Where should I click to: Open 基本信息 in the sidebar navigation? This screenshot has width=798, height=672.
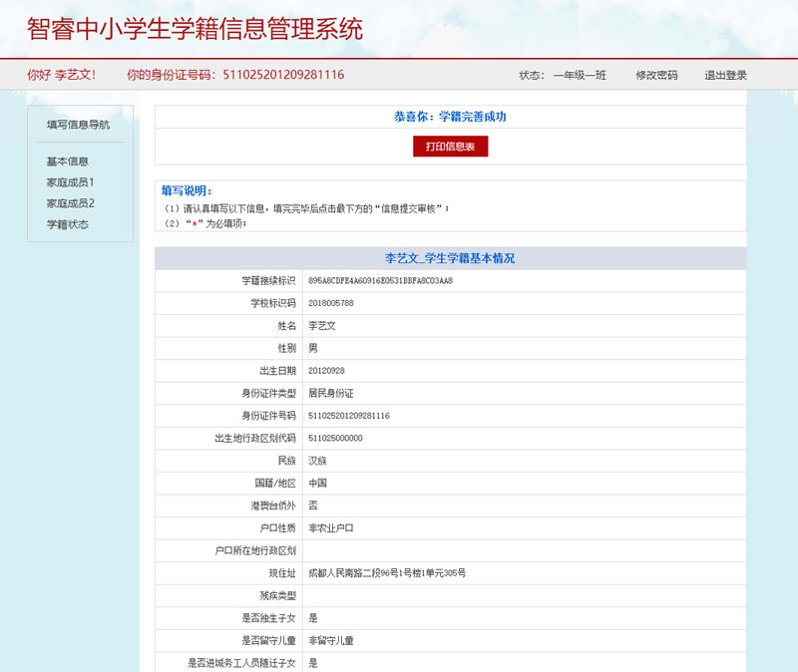(x=68, y=162)
